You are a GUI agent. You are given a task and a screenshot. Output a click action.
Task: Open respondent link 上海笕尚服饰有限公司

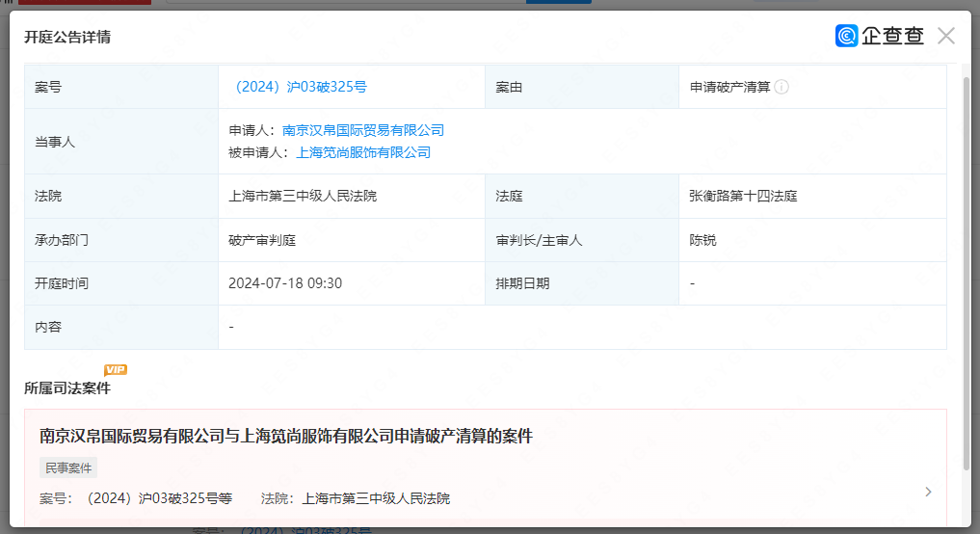363,152
